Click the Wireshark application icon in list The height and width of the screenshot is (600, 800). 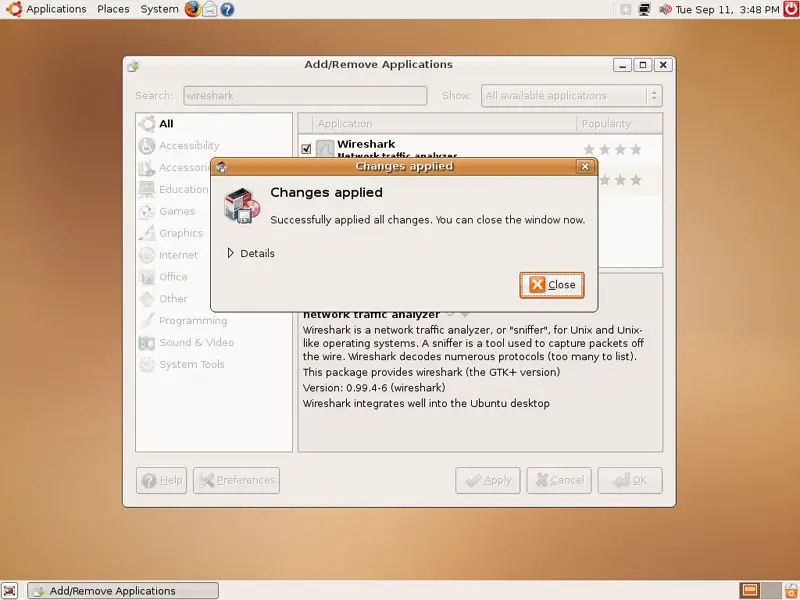324,148
